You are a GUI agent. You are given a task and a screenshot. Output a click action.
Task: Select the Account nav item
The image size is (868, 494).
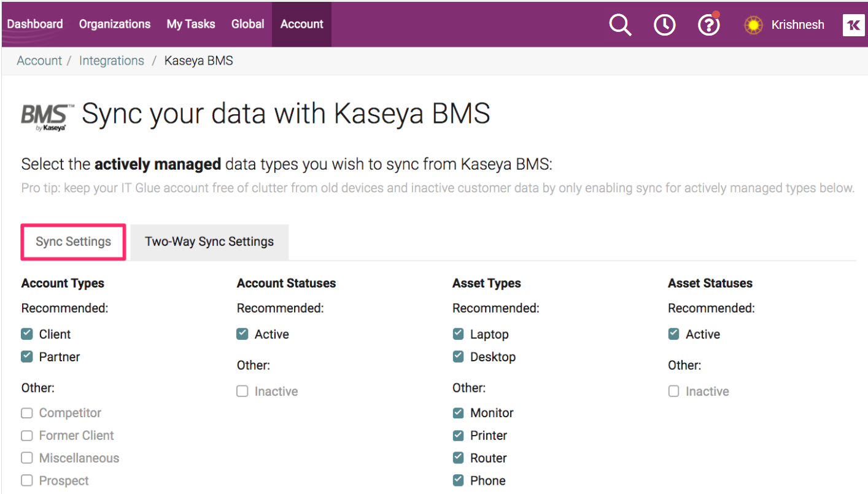coord(302,24)
